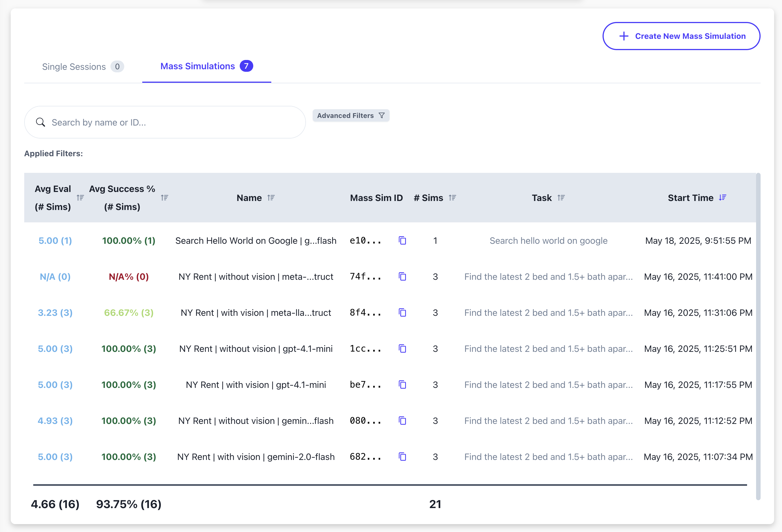Open the 3.23 (3) avg eval link
The image size is (782, 532).
tap(55, 312)
